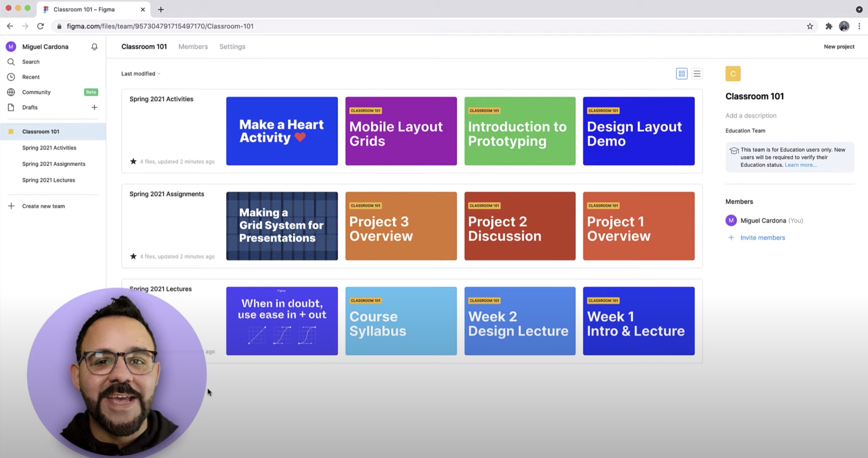Click Miguel Cardona member avatar in Members list
The image size is (868, 458).
pos(731,220)
